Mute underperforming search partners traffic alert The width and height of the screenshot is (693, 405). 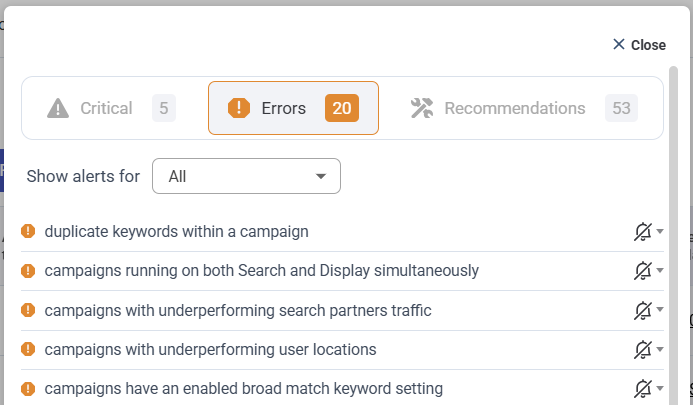pos(643,311)
